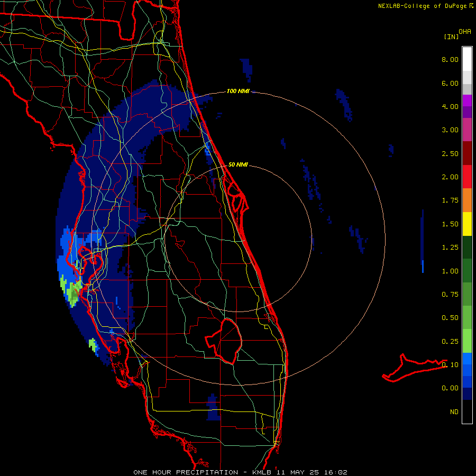Click the 50 NMI range ring label
The width and height of the screenshot is (476, 476).
(x=238, y=164)
